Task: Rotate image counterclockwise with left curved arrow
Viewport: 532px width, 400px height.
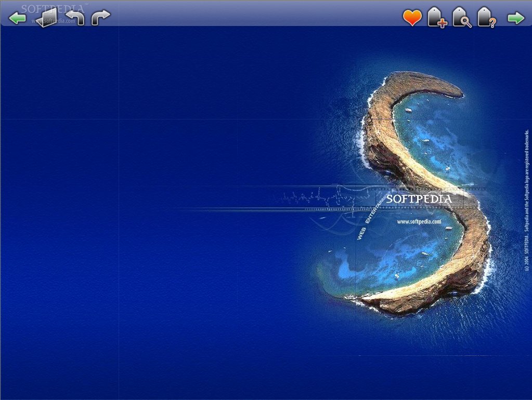Action: (x=75, y=18)
